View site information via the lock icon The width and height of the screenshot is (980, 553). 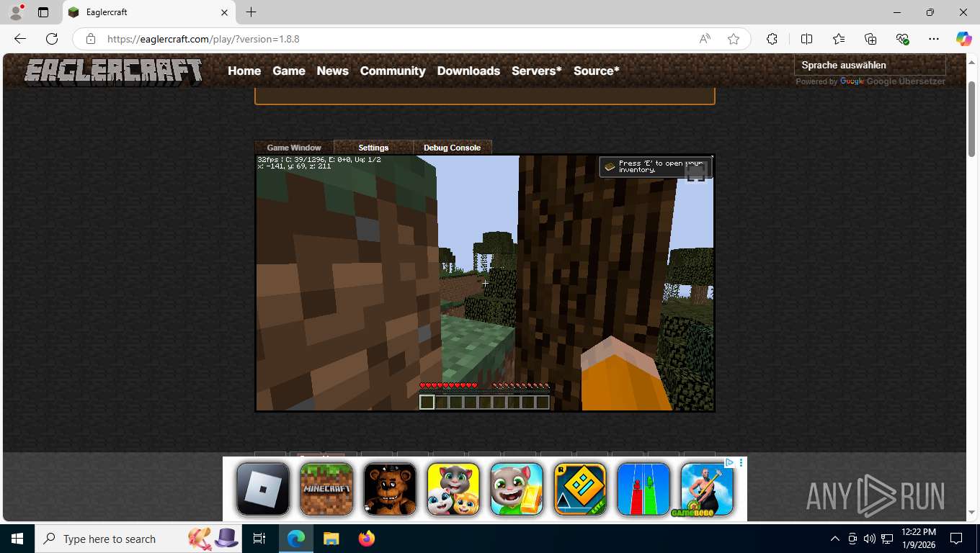pyautogui.click(x=90, y=39)
